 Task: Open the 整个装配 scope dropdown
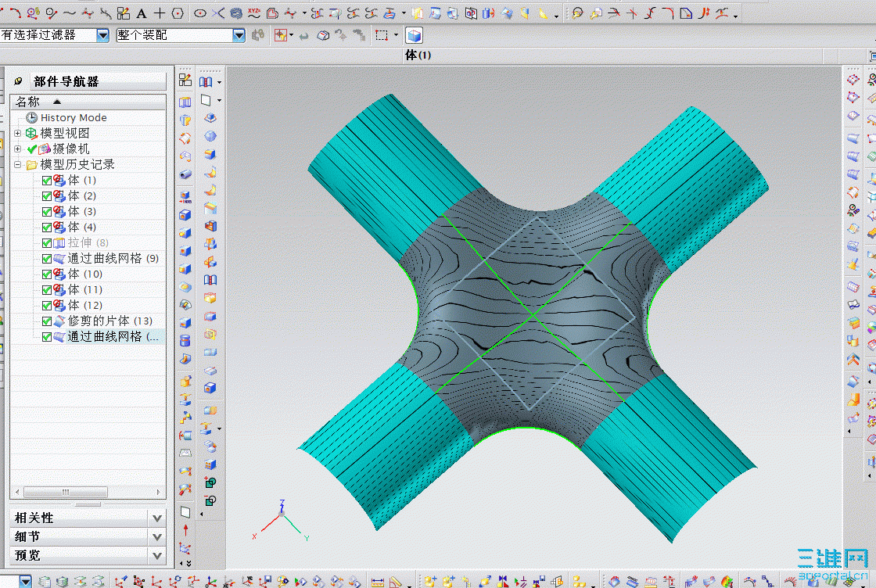click(x=239, y=35)
